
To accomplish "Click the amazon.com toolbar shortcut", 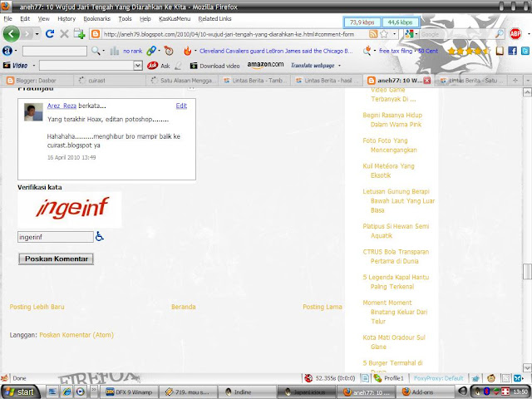I will (265, 65).
